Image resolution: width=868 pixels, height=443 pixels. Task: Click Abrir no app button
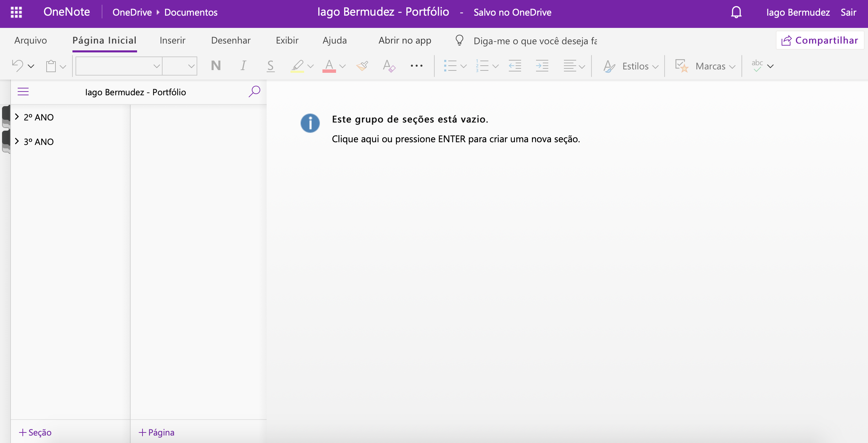[405, 40]
